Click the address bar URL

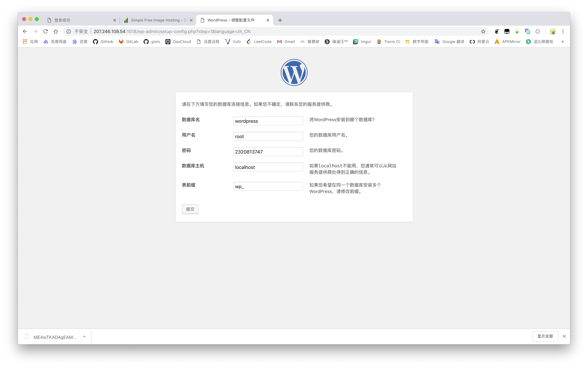tap(172, 31)
